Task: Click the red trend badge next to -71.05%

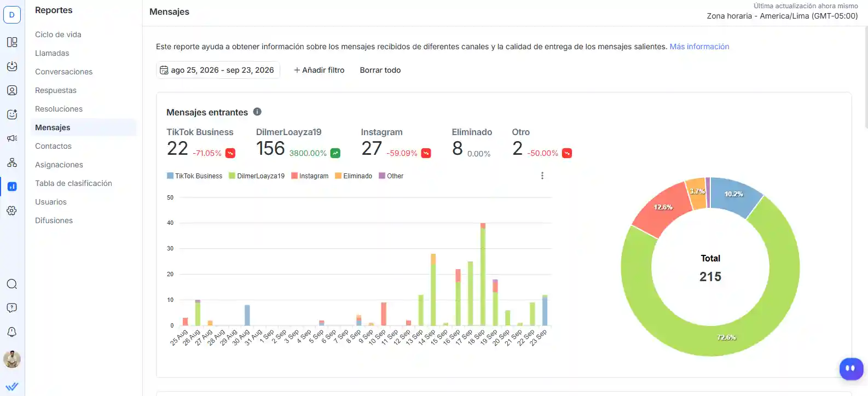Action: click(x=230, y=153)
